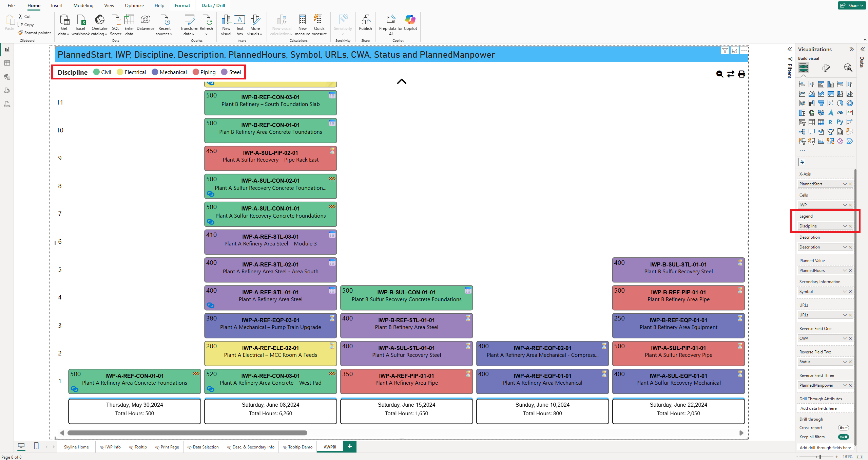Expand CWA field dropdown arrow
Screen dimensions: 868x460
845,338
